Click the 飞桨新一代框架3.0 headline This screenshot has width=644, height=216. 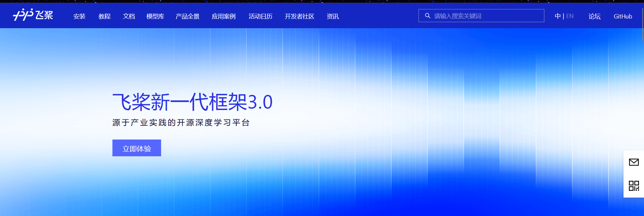click(x=192, y=102)
